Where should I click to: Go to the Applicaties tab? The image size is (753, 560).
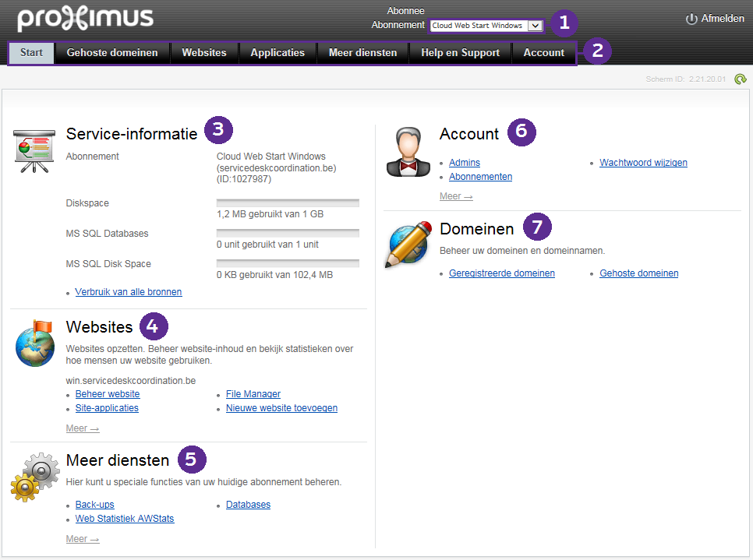pyautogui.click(x=278, y=53)
